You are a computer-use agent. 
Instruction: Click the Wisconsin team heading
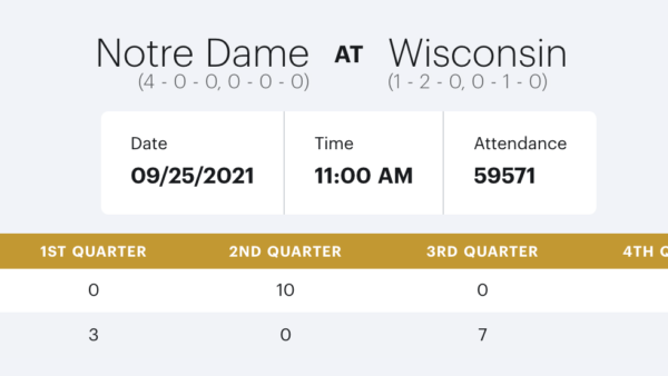click(478, 53)
